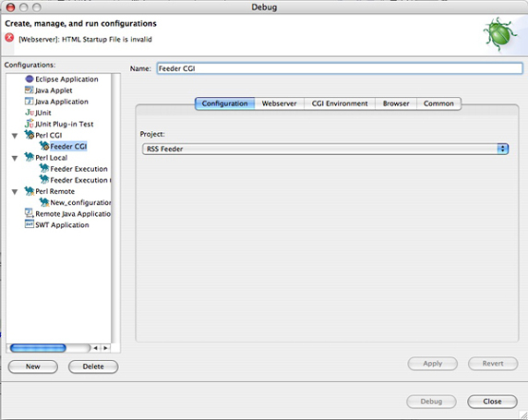The width and height of the screenshot is (528, 420).
Task: Click the window resize grip corner
Action: pyautogui.click(x=523, y=415)
